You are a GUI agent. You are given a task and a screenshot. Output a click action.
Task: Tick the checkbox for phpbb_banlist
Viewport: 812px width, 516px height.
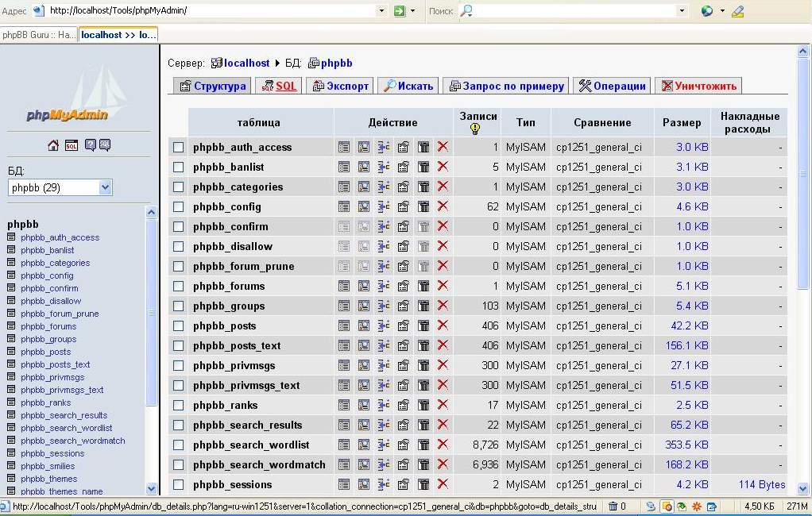(178, 167)
